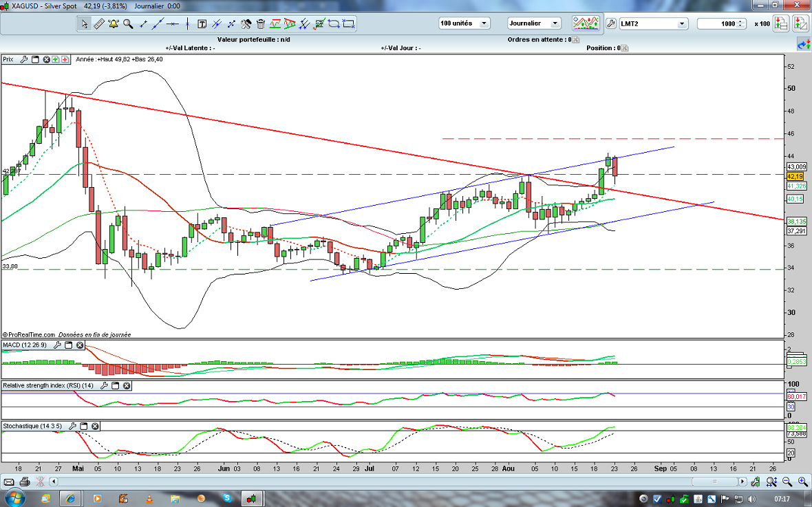The width and height of the screenshot is (812, 507).
Task: Click the print chart icon
Action: pyautogui.click(x=25, y=482)
